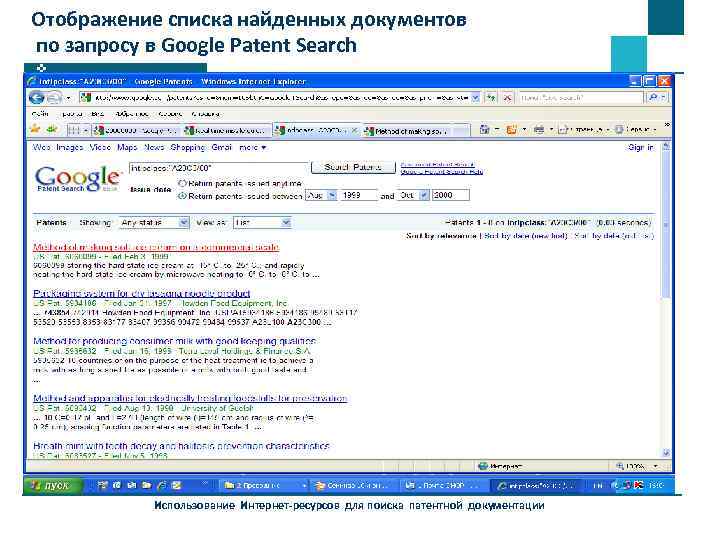Click the Internet zone globe in status bar

482,466
